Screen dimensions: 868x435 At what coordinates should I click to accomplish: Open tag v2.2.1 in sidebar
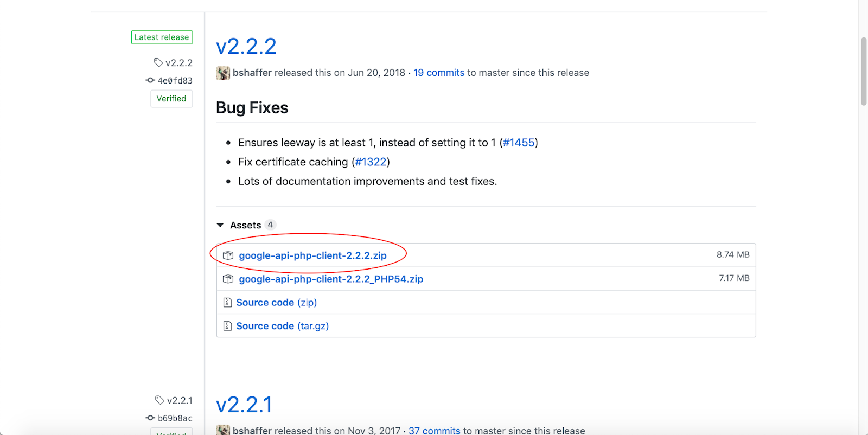click(x=180, y=401)
